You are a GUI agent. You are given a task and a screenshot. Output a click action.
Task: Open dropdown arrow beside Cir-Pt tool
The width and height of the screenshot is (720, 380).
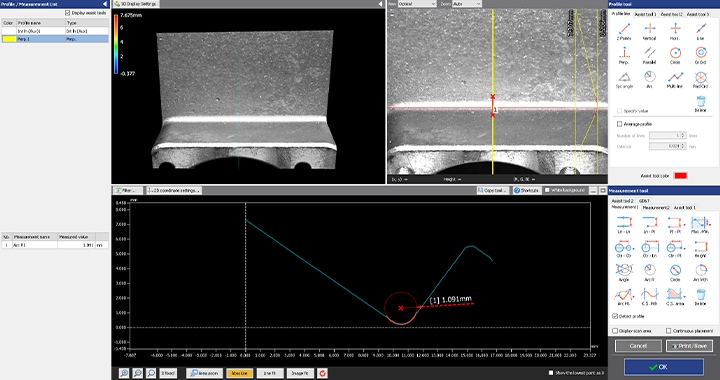[x=685, y=249]
